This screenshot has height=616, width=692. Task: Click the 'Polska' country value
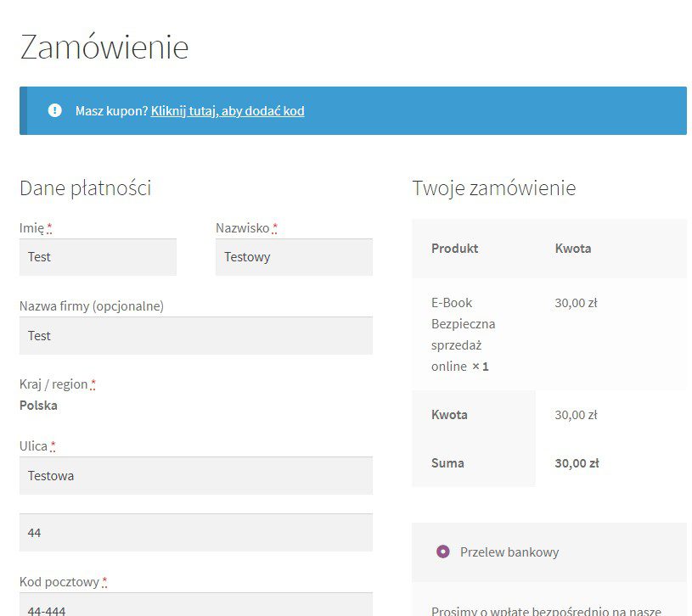[x=39, y=406]
